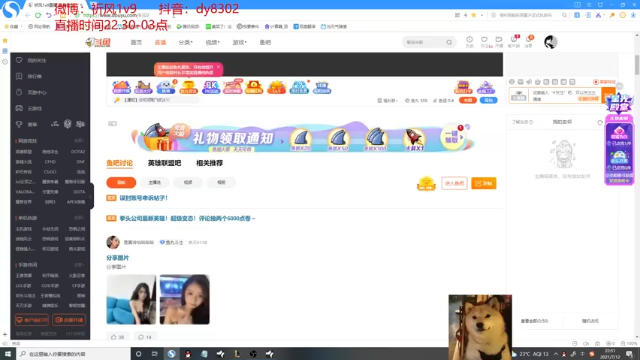Click the orange post button with pencil

point(484,183)
